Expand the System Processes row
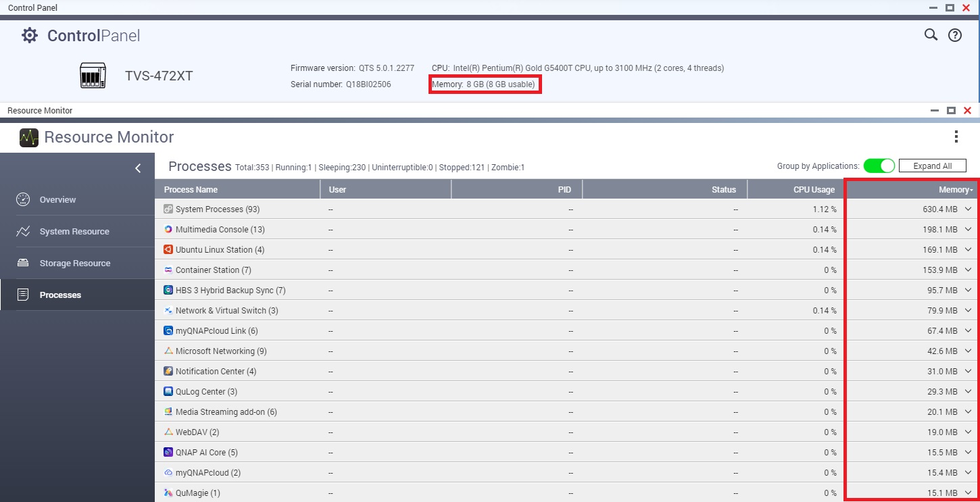This screenshot has width=980, height=502. [x=968, y=209]
